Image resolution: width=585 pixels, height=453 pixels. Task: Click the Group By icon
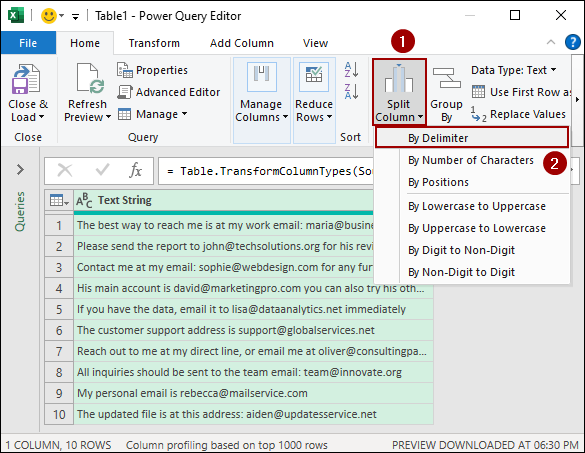[x=447, y=78]
